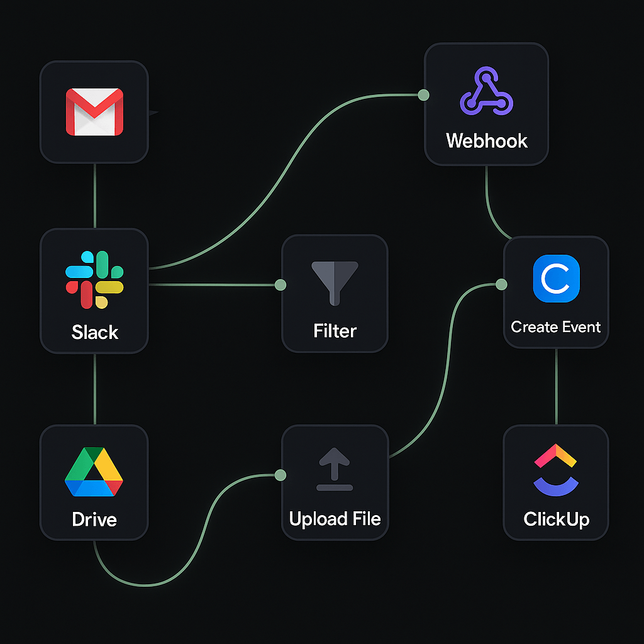Click the blue Create Event icon
The image size is (644, 644).
click(x=556, y=279)
